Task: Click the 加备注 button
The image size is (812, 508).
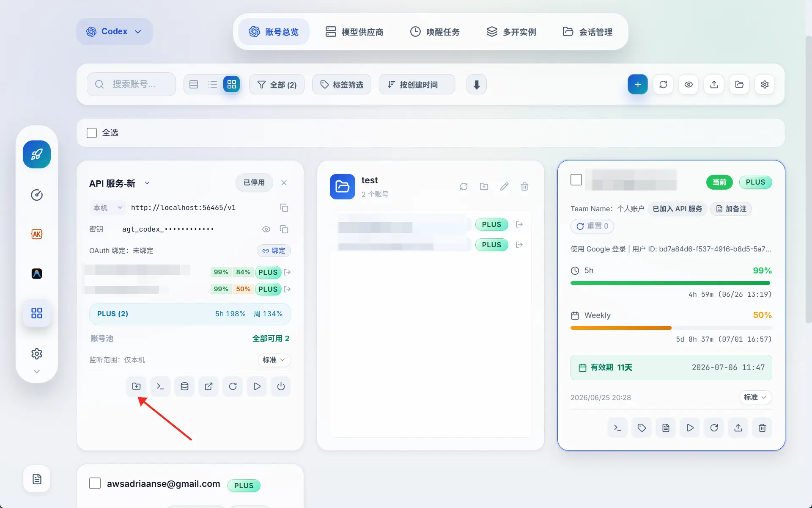Action: click(731, 209)
